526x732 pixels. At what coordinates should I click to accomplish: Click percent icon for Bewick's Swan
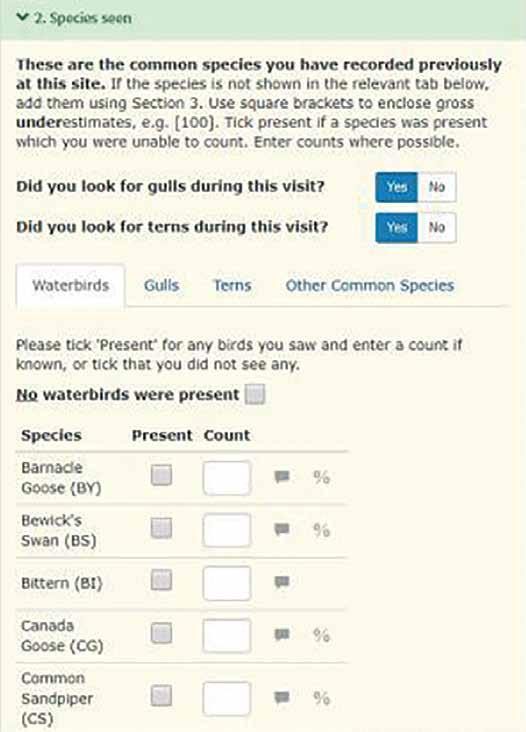pos(322,530)
